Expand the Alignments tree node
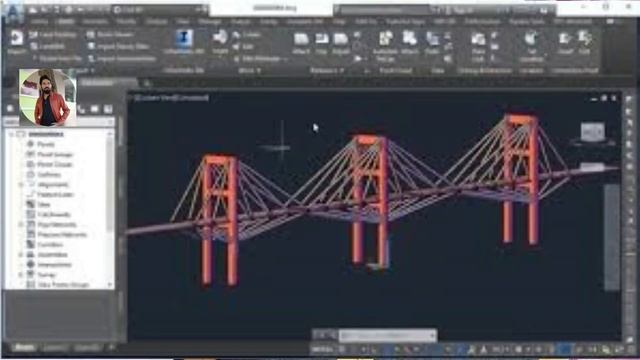 (21, 184)
